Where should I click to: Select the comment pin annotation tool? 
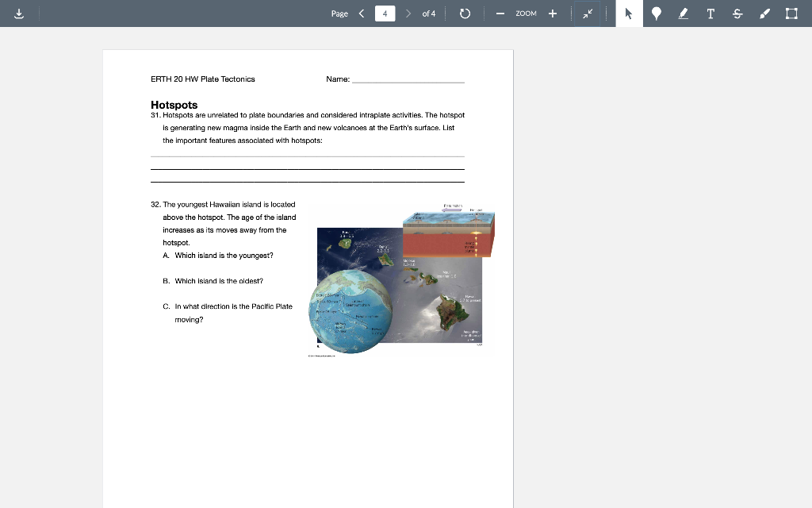point(656,13)
